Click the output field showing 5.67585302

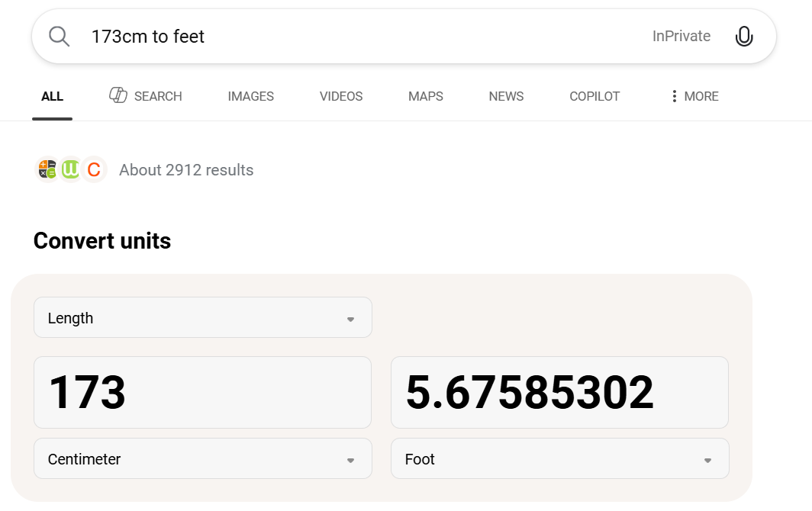tap(560, 393)
